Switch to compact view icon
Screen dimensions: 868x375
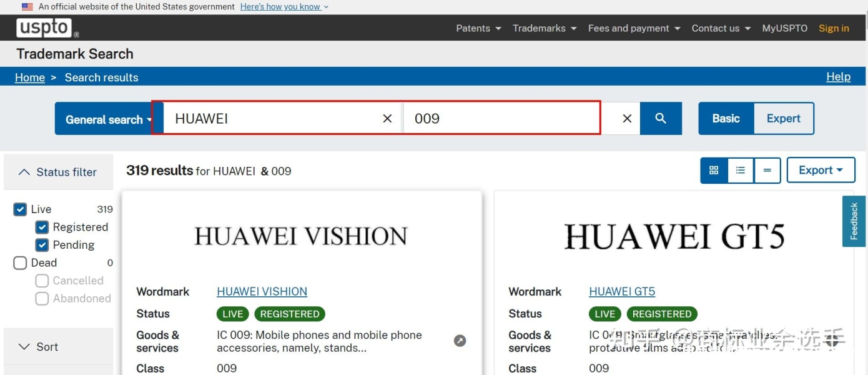(x=767, y=170)
